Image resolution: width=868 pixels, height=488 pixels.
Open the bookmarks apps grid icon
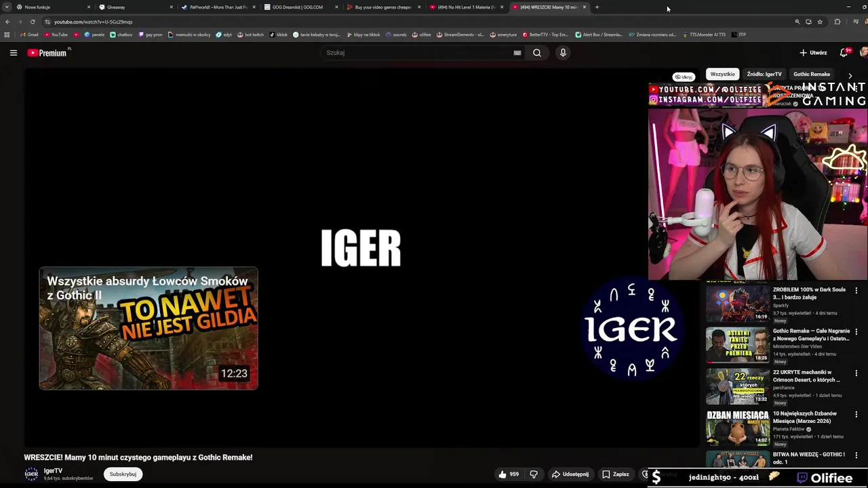7,35
